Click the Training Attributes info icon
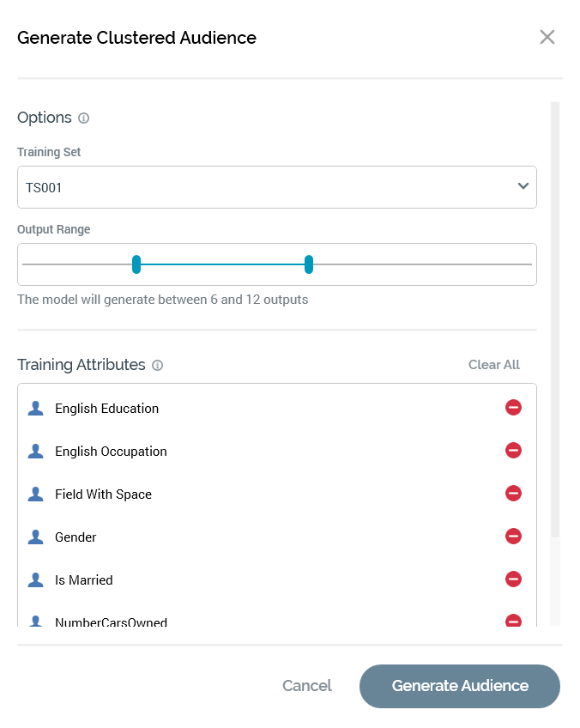The width and height of the screenshot is (580, 728). 157,366
